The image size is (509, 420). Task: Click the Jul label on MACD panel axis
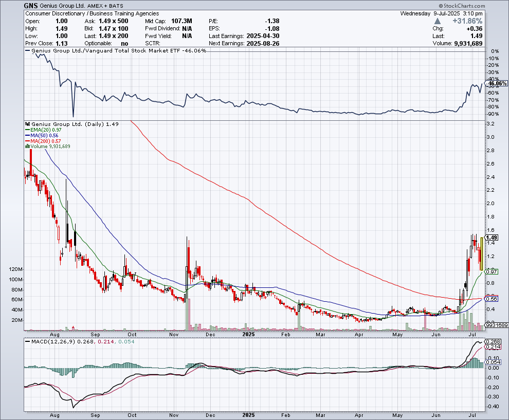[x=472, y=415]
